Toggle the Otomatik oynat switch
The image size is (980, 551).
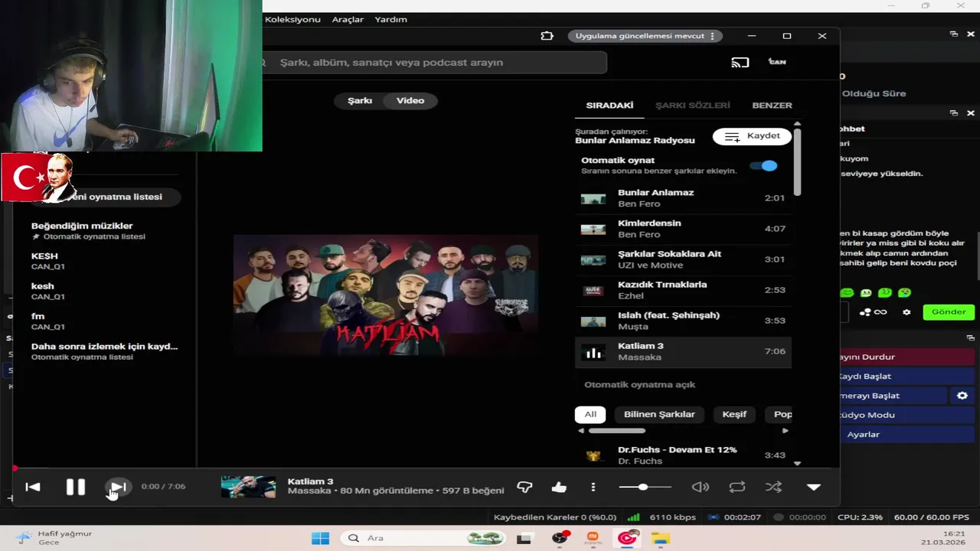[x=763, y=165]
